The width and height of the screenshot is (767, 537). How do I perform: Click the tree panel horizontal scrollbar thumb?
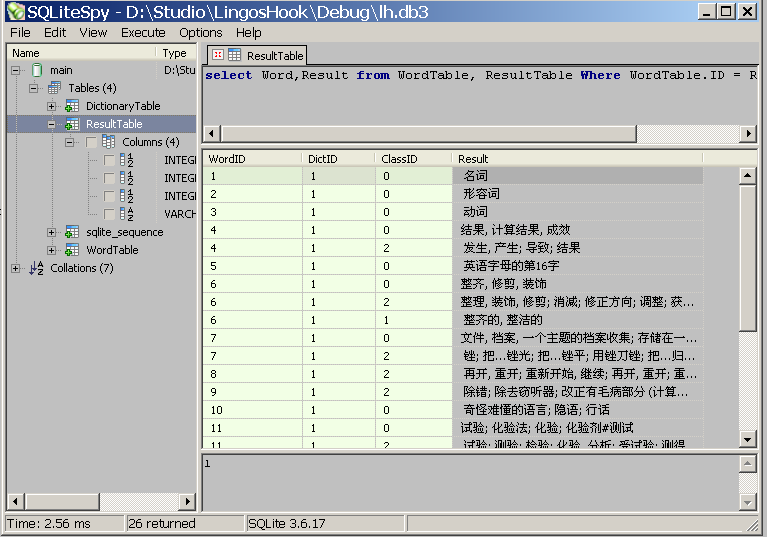62,501
